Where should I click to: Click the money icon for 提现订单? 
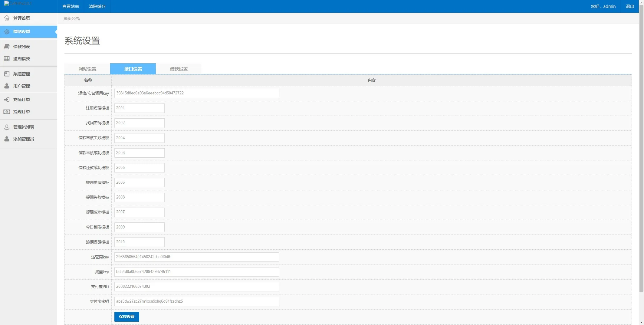(7, 112)
